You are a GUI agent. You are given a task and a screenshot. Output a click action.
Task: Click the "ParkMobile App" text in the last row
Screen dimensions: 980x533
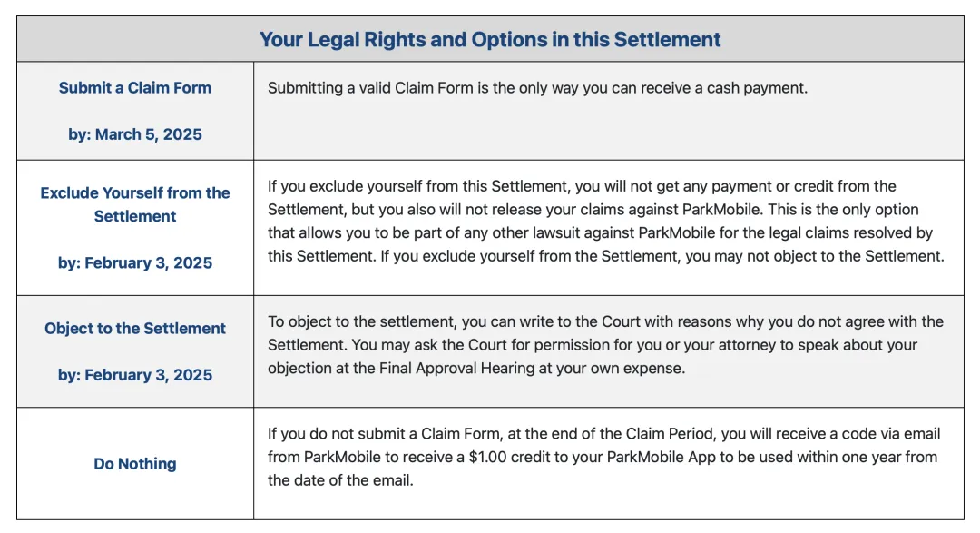(649, 457)
